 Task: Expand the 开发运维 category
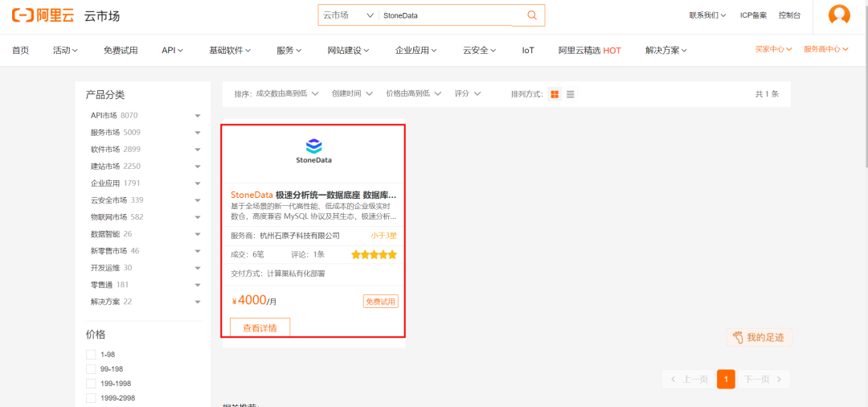(198, 268)
